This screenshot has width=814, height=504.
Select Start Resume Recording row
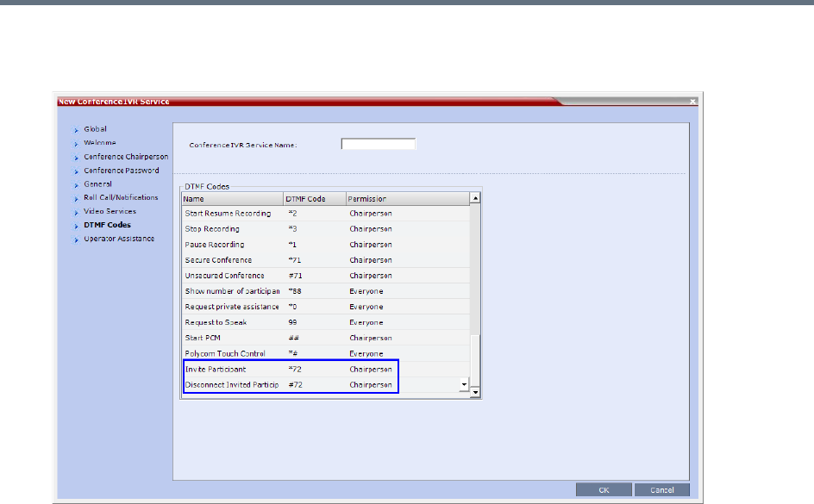(x=325, y=213)
